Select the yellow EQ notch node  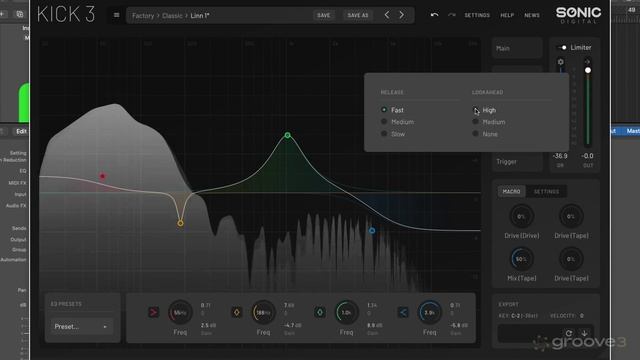tap(180, 223)
